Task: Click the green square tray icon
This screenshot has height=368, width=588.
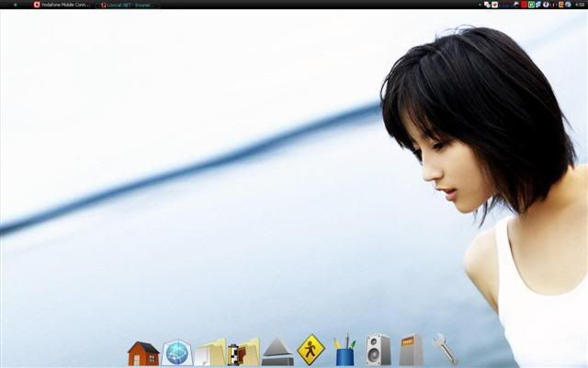Action: click(531, 5)
